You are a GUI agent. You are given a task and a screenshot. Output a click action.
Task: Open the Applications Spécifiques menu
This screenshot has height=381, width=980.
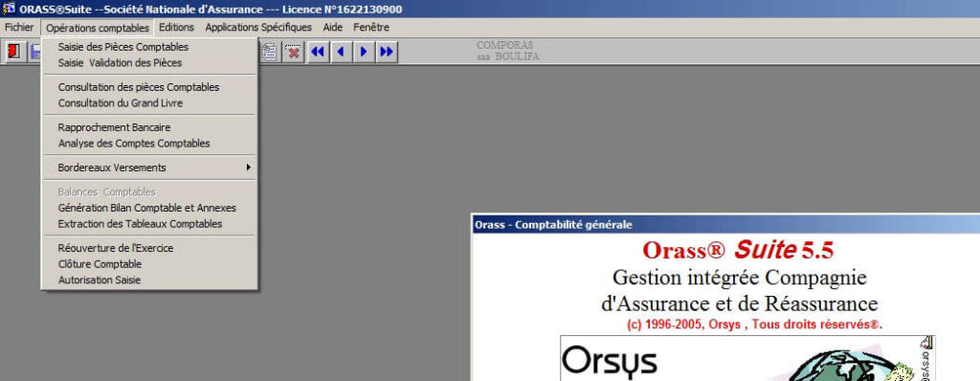pos(258,28)
